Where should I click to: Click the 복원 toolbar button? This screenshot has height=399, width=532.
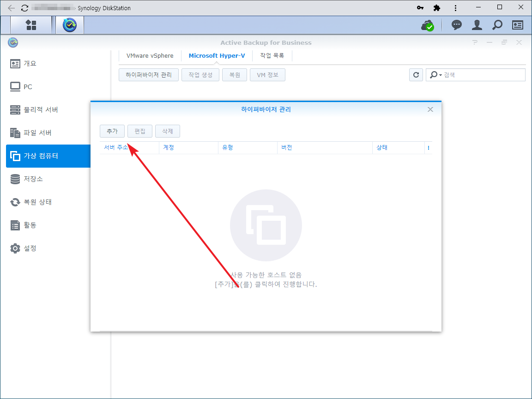235,75
